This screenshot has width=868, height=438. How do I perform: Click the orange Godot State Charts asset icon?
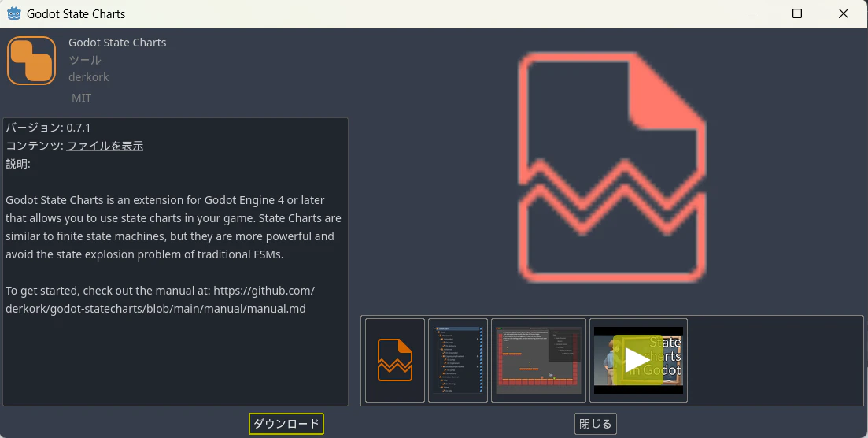click(x=31, y=61)
